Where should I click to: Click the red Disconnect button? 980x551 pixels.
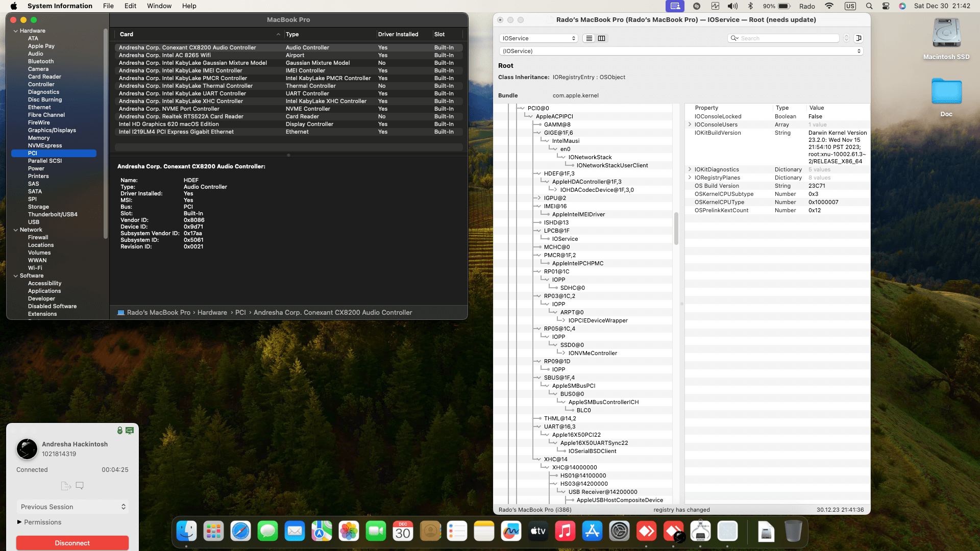click(x=72, y=543)
